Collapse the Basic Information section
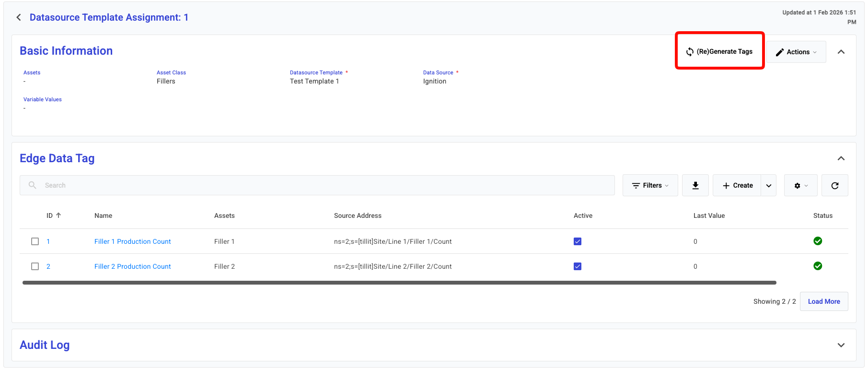Image resolution: width=868 pixels, height=370 pixels. [x=841, y=52]
